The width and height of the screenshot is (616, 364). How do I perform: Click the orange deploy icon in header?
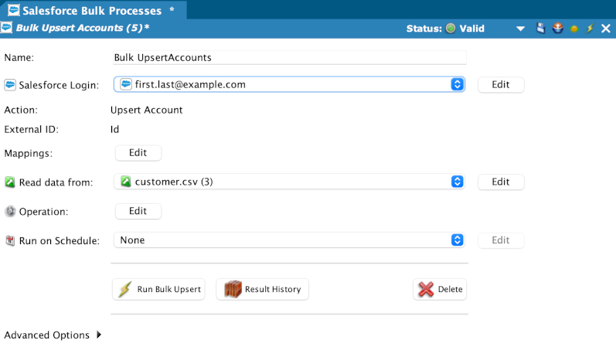(557, 29)
